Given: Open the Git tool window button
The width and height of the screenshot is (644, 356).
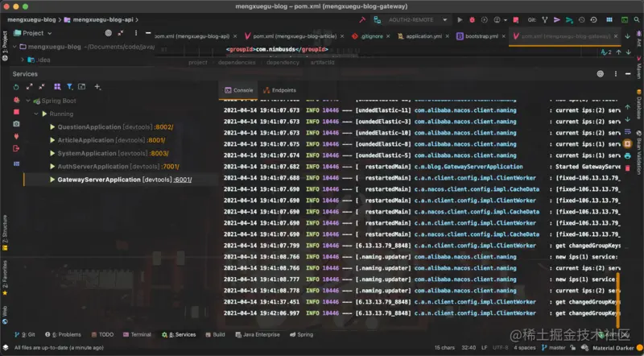Looking at the screenshot, I should click(x=25, y=334).
